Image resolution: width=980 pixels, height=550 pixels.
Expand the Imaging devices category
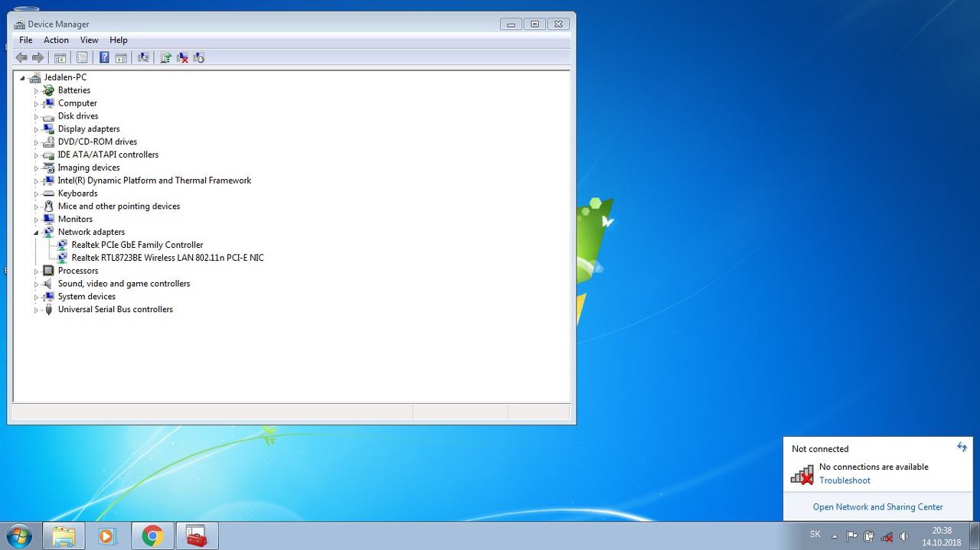tap(36, 168)
